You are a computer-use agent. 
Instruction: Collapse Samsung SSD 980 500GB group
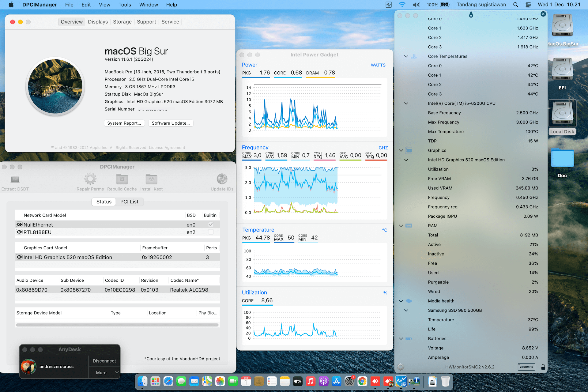[406, 311]
